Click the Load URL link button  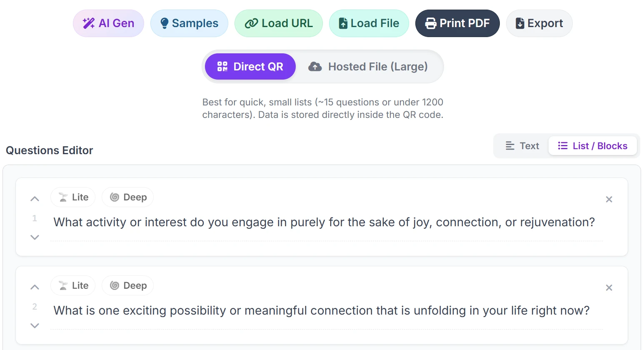click(278, 23)
